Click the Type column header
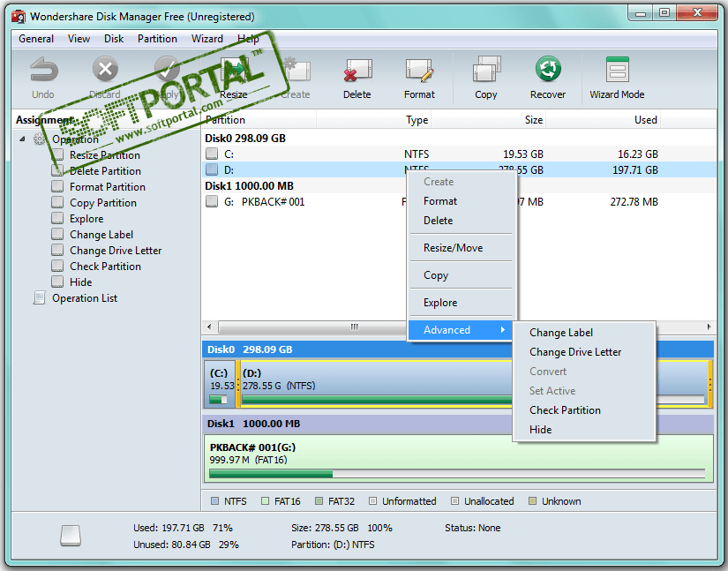 [374, 120]
